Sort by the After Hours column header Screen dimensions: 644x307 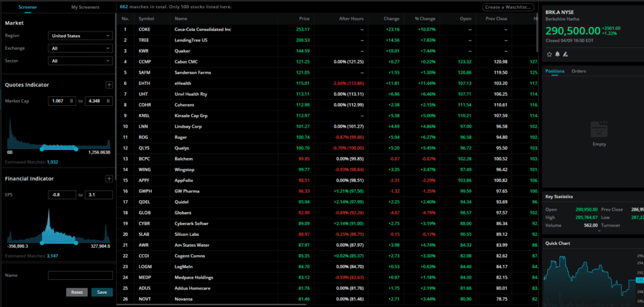[351, 18]
